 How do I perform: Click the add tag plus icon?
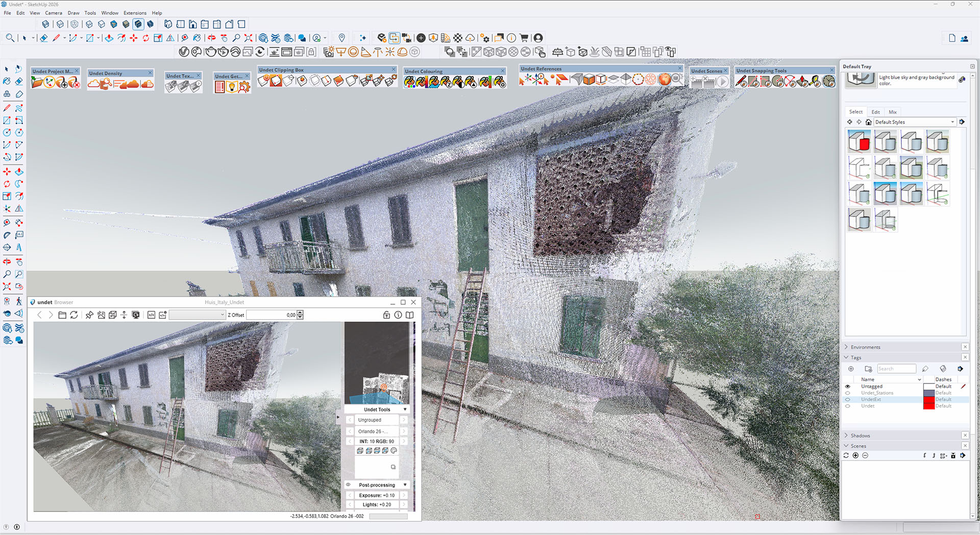point(851,369)
